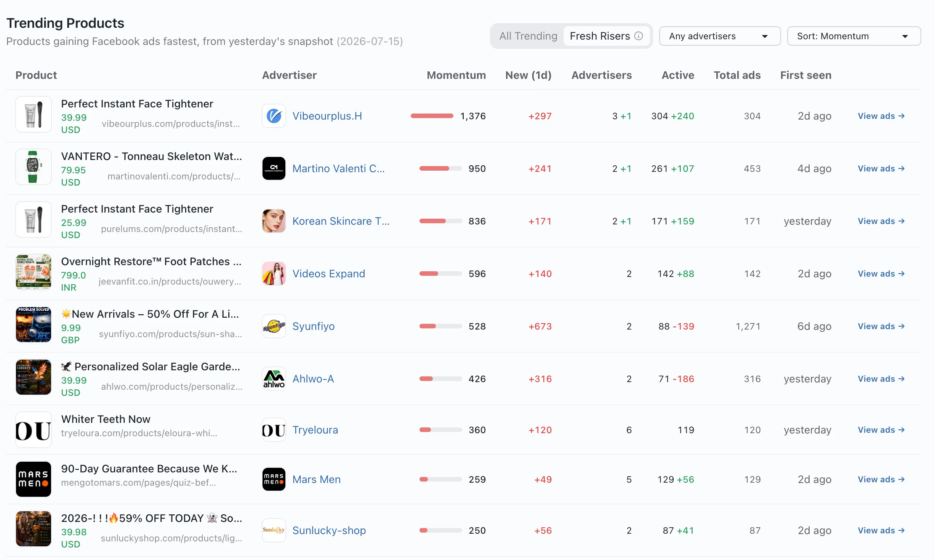Click the Total ads column header

(x=737, y=75)
